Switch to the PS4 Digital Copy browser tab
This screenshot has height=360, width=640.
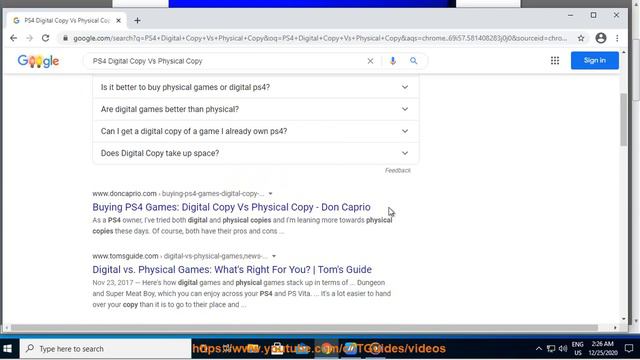click(67, 20)
